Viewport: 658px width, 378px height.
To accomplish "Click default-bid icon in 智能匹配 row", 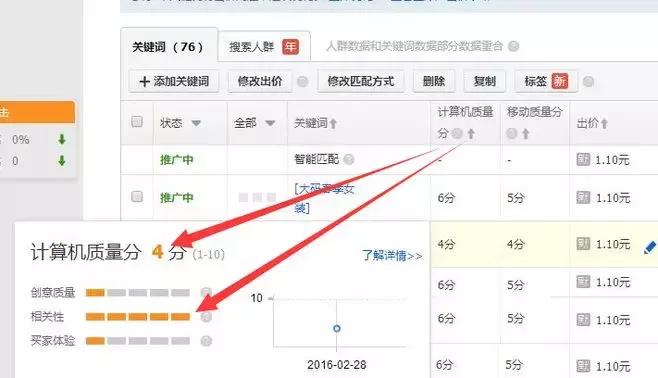I will pos(583,159).
